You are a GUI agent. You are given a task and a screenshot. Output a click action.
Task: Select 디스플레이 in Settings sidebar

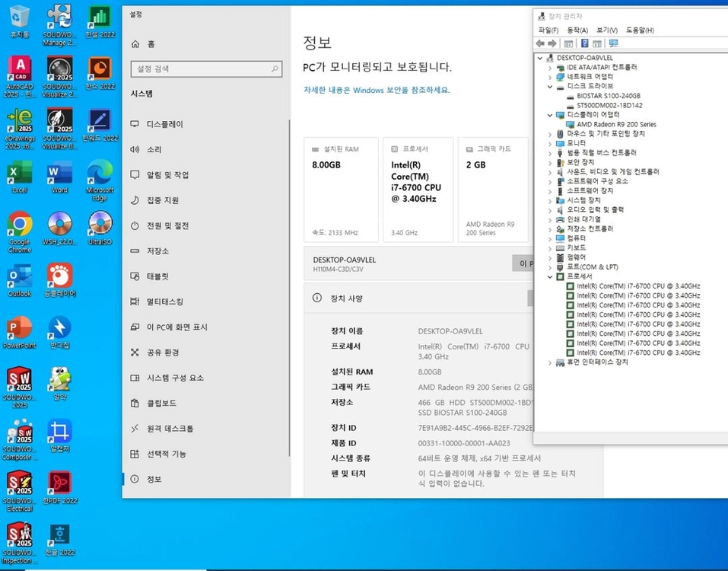click(206, 124)
